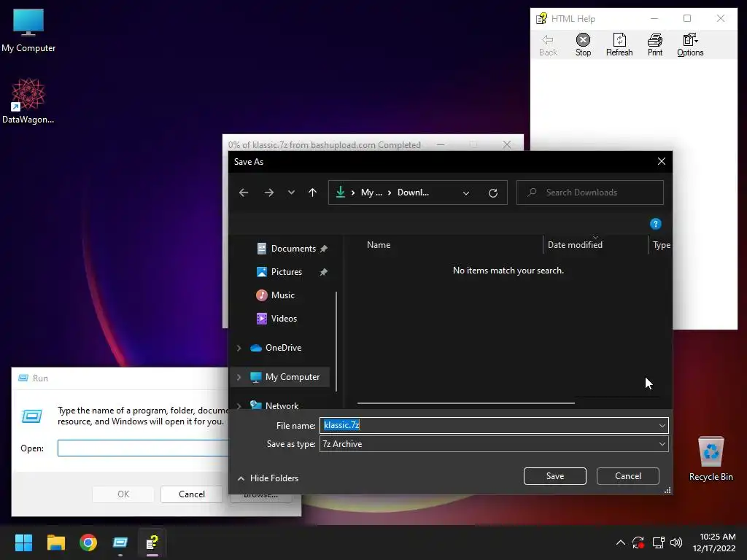Click the Downloads breadcrumb segment

tap(413, 192)
